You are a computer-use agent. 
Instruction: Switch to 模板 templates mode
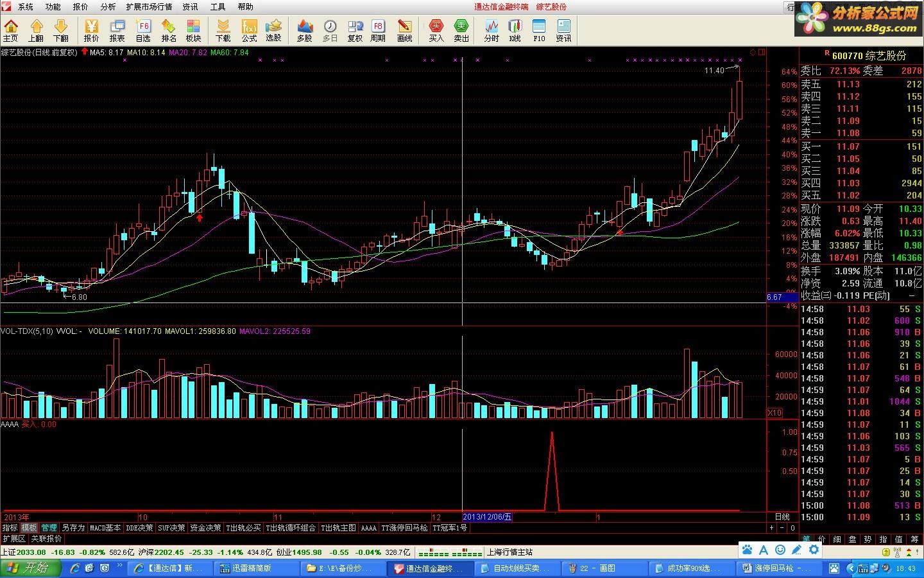coord(29,527)
